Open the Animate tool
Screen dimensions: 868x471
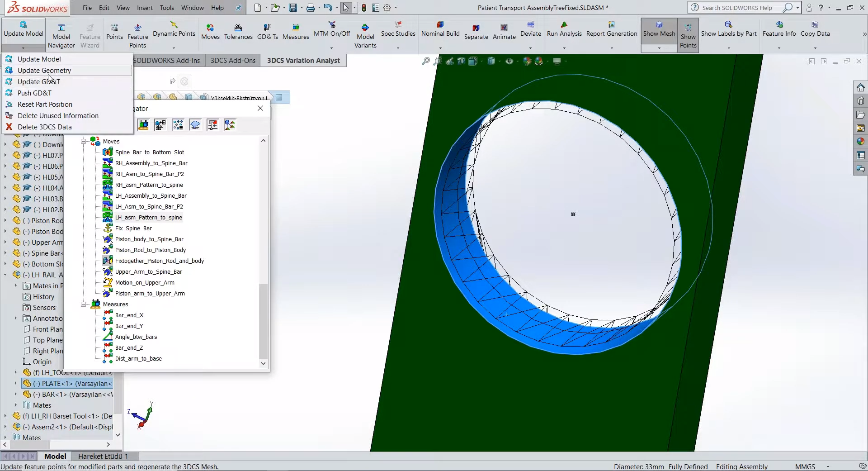[x=505, y=31]
